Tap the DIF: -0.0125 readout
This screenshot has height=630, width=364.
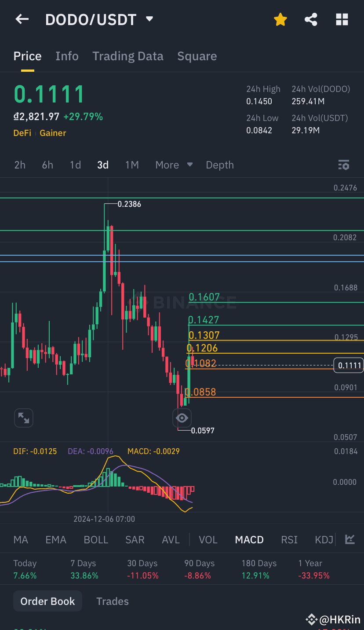coord(35,451)
